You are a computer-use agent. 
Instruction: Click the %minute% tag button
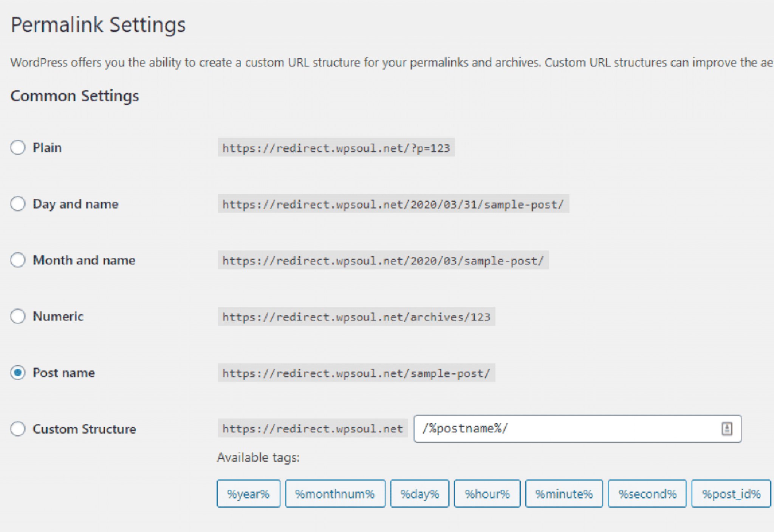(x=564, y=494)
